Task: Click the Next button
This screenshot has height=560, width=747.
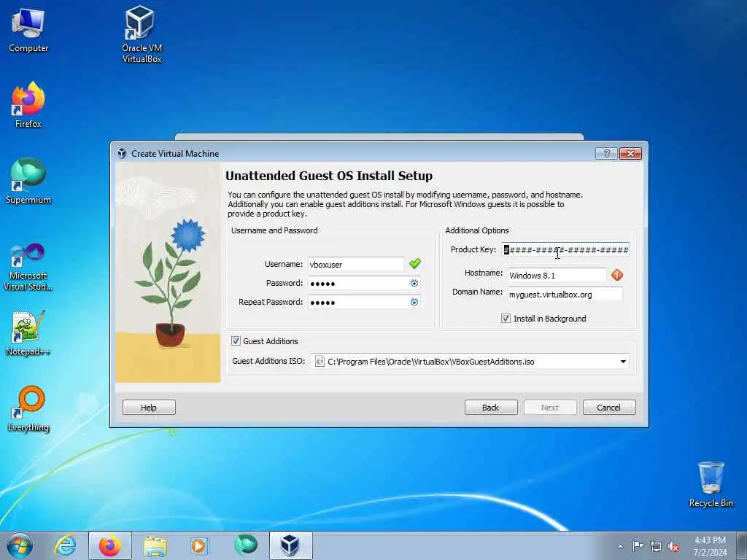Action: 550,408
